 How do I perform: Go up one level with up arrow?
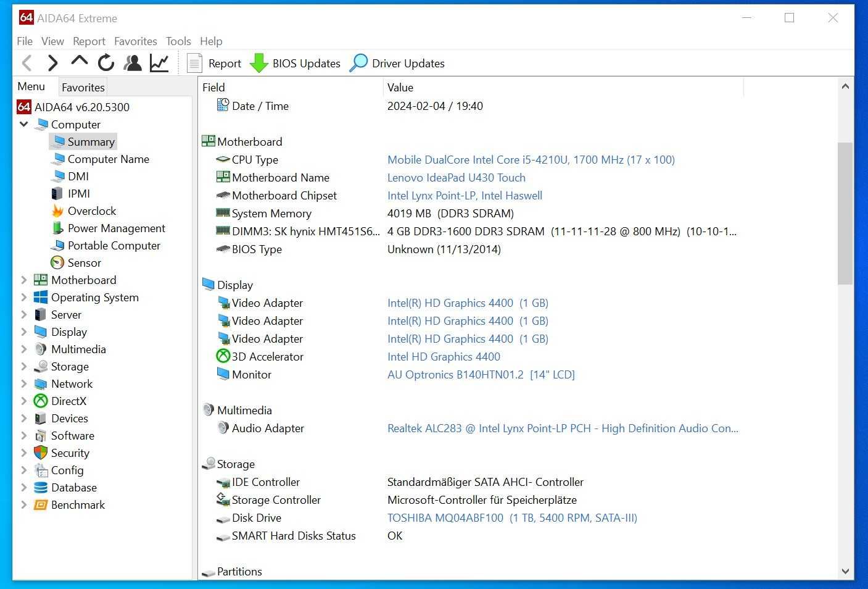point(79,62)
